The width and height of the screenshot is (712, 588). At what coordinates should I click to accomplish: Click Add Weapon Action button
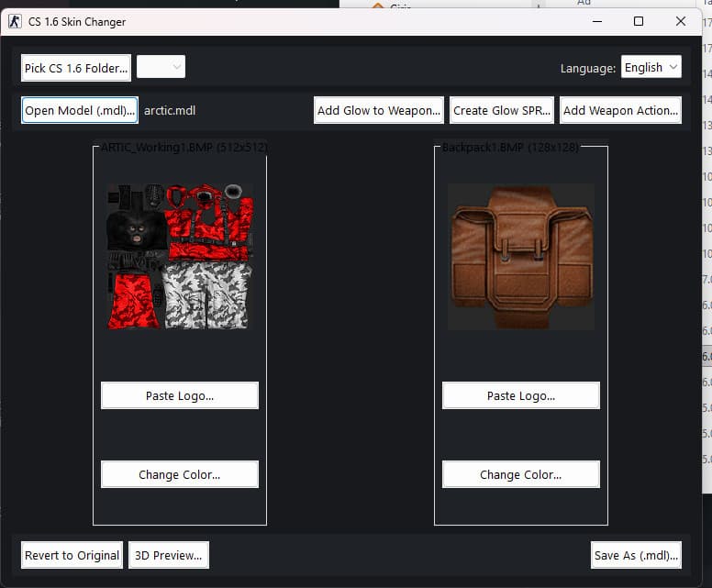coord(621,110)
